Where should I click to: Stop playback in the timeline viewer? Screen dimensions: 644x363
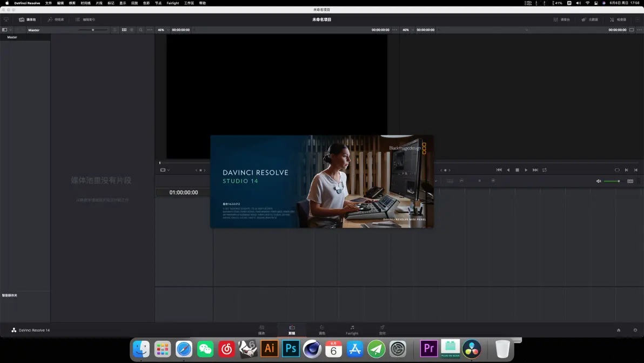[517, 170]
